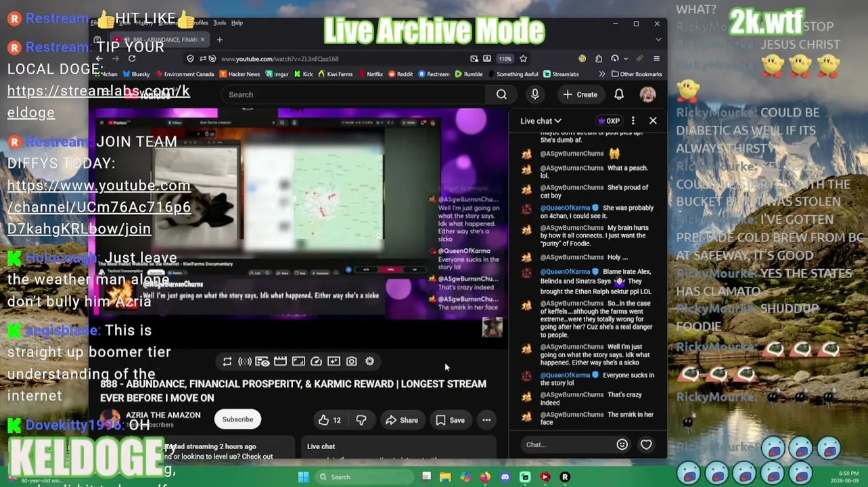Switch to Firefox on the taskbar

(485, 477)
